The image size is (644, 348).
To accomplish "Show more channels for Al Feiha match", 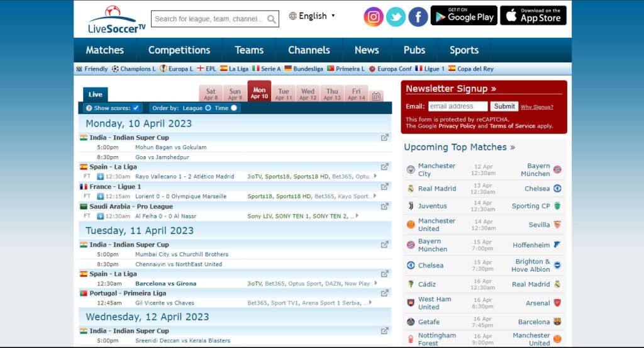I will pos(357,216).
